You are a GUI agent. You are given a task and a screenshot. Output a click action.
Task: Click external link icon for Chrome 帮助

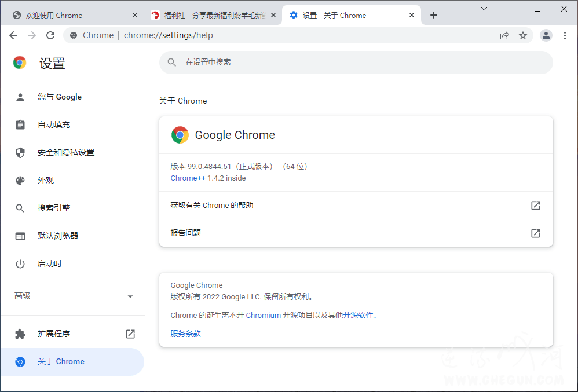(x=536, y=205)
